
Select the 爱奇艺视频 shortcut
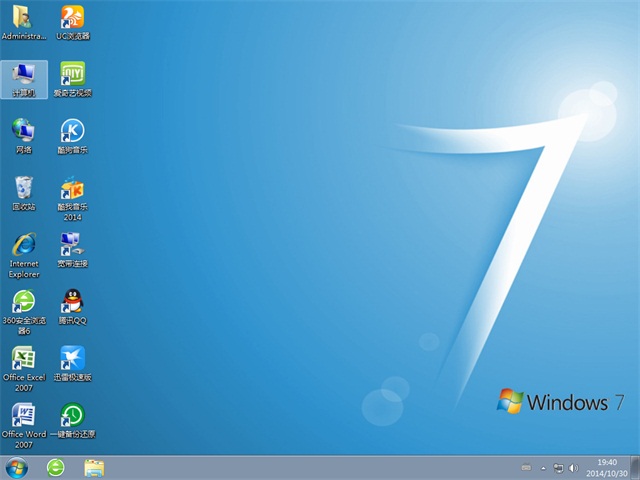tap(73, 79)
